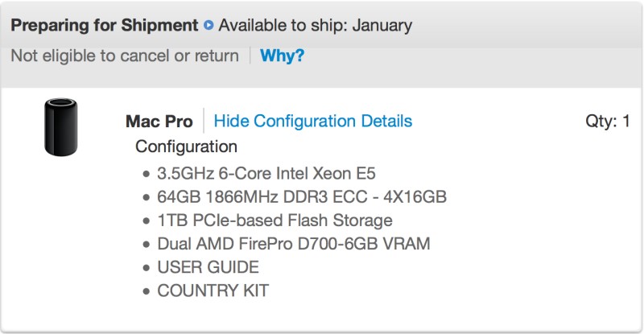Select the Mac Pro product name
Image resolution: width=644 pixels, height=334 pixels.
click(159, 122)
